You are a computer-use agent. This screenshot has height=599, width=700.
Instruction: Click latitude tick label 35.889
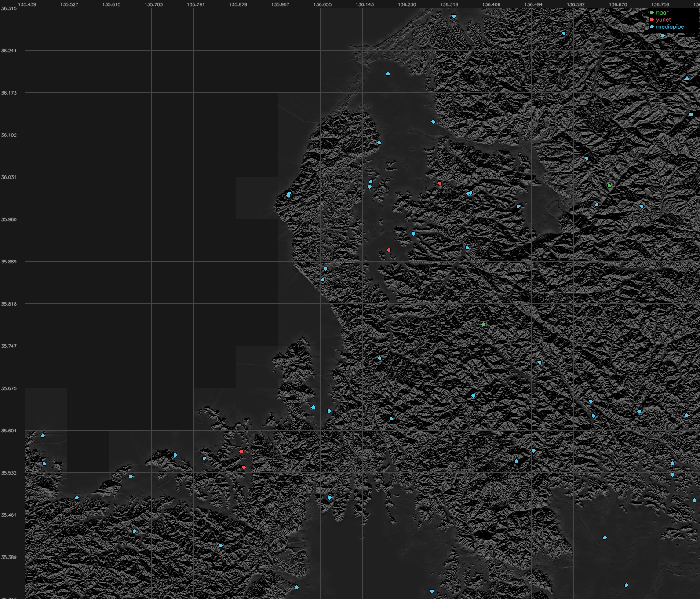click(x=9, y=262)
